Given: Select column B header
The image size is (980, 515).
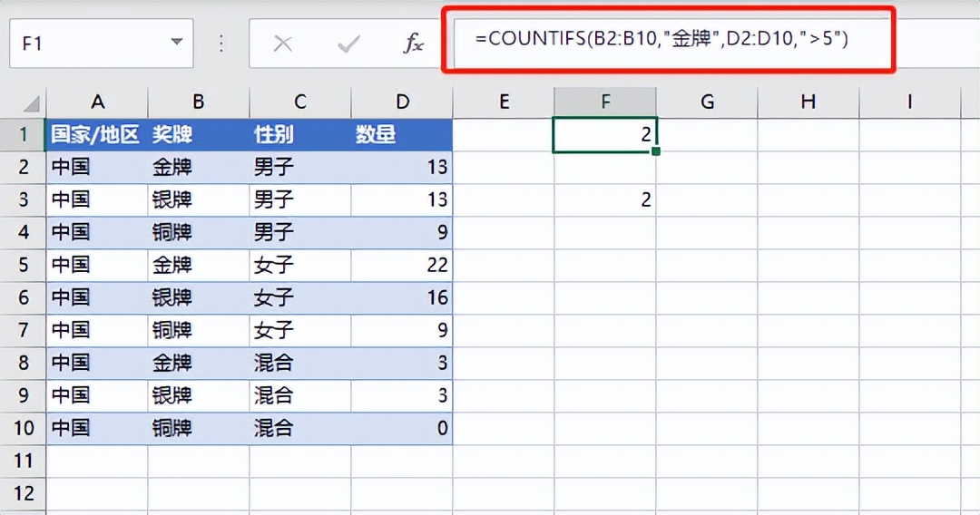Looking at the screenshot, I should tap(199, 102).
